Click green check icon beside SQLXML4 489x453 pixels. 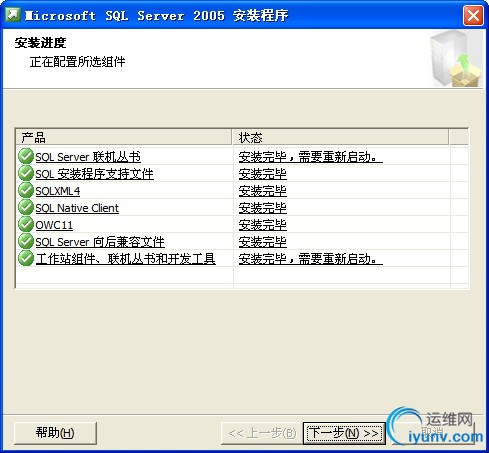[x=26, y=190]
